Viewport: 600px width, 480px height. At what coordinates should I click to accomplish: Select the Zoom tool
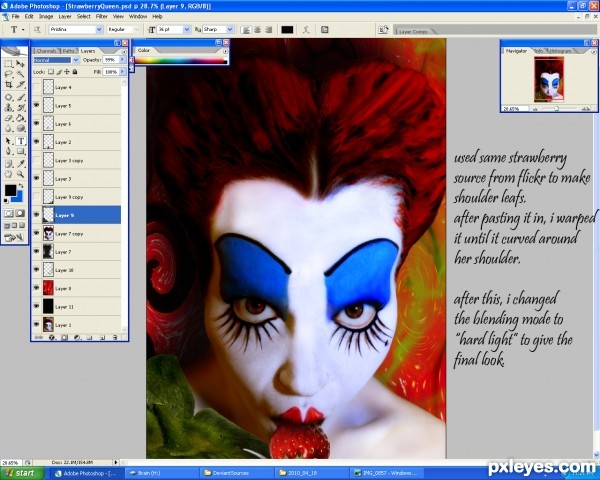(x=20, y=175)
